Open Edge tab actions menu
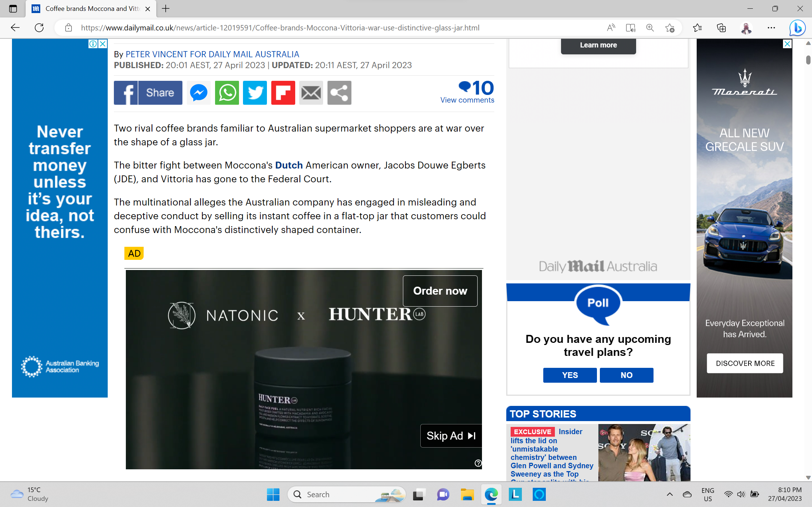Viewport: 812px width, 507px height. pyautogui.click(x=13, y=9)
